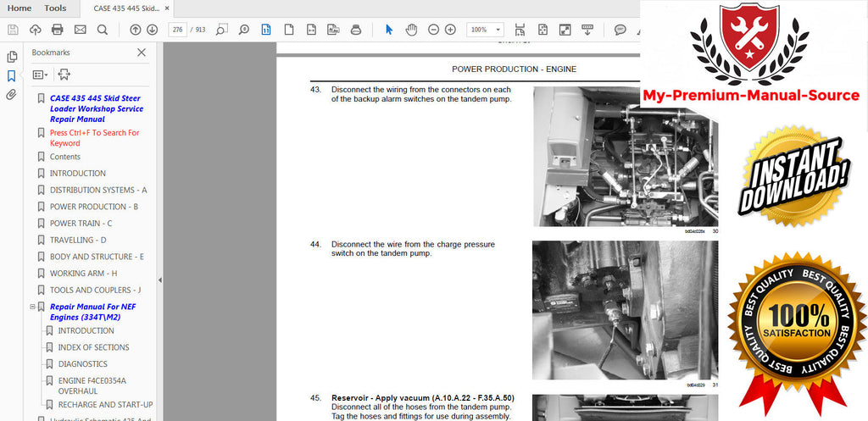The width and height of the screenshot is (868, 421).
Task: Open the bookmarks options dropdown menu
Action: pyautogui.click(x=40, y=75)
